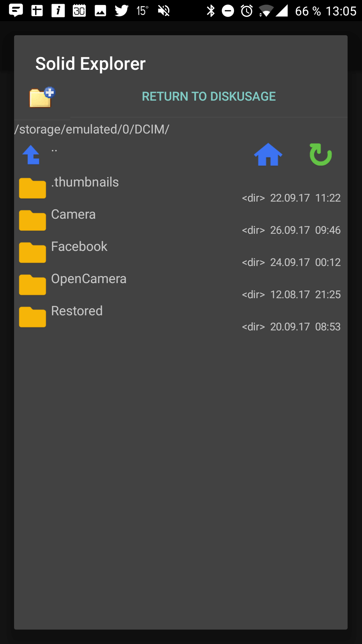Screen dimensions: 362x644
Task: Select the Facebook directory name
Action: click(x=79, y=247)
